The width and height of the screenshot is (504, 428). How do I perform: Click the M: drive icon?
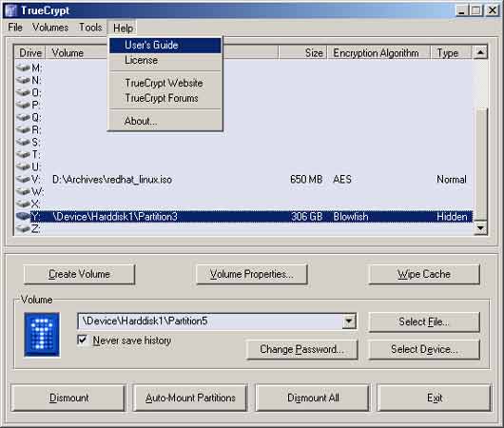[23, 68]
